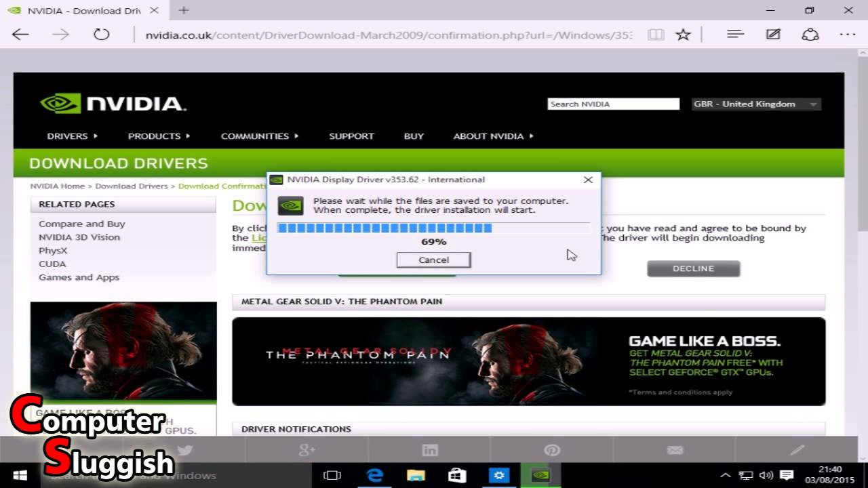Click the browser forward arrow
The image size is (868, 488).
(x=61, y=35)
